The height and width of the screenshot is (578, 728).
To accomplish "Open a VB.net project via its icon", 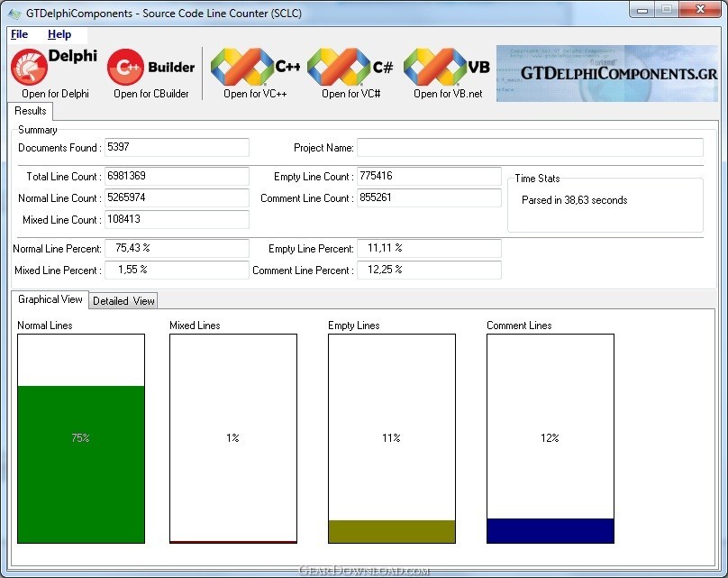I will (x=447, y=67).
